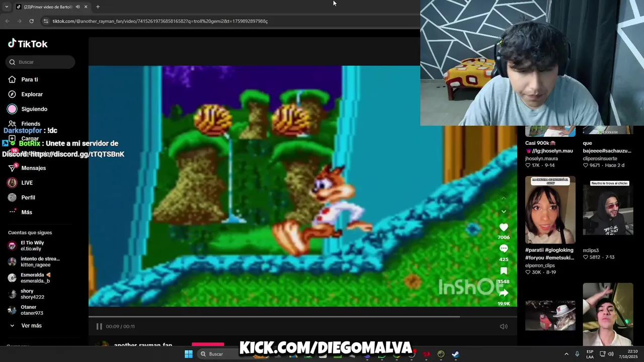Toggle the video volume speaker icon
This screenshot has height=362, width=644.
[504, 326]
